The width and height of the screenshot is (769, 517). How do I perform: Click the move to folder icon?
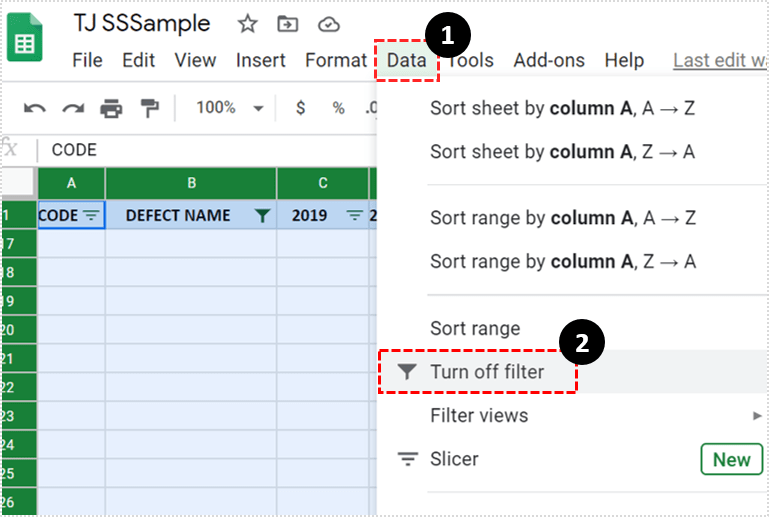pyautogui.click(x=287, y=24)
